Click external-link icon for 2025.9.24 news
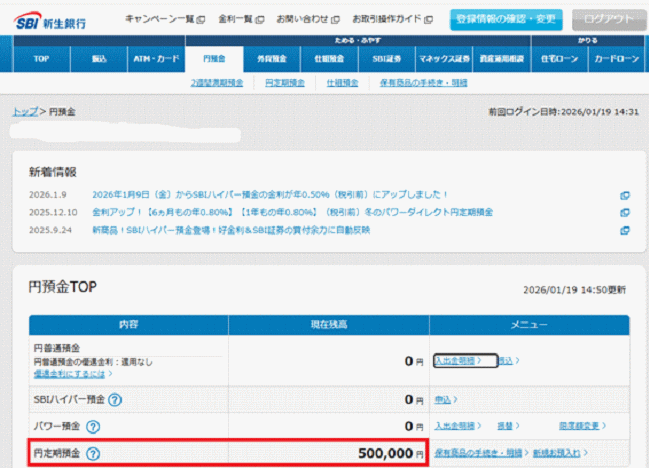This screenshot has height=468, width=649. point(625,230)
